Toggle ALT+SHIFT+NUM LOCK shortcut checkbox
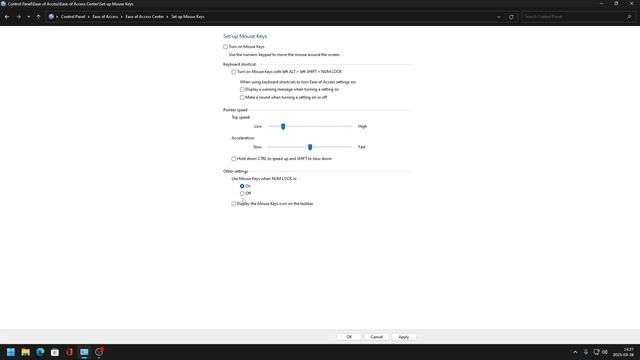Screen dimensions: 640x360 coord(233,72)
